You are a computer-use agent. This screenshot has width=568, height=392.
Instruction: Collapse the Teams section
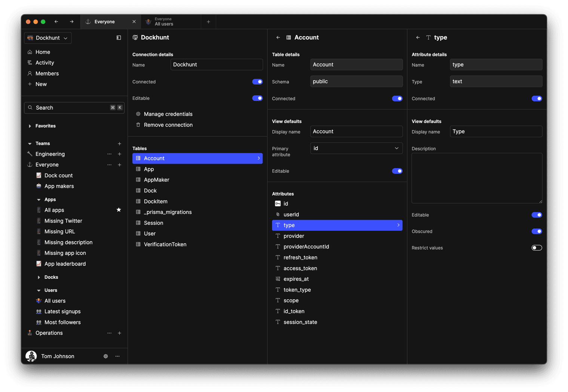coord(30,143)
